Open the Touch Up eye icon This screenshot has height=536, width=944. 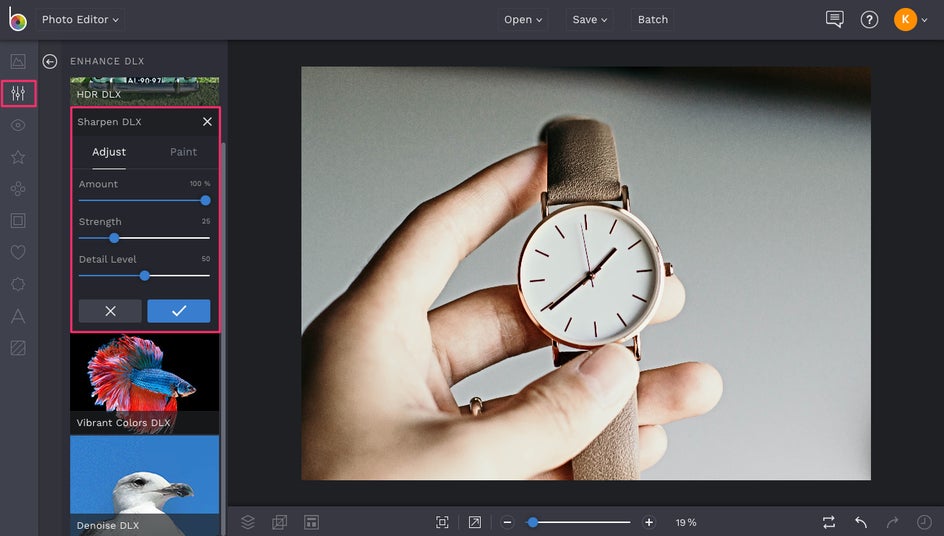(18, 125)
